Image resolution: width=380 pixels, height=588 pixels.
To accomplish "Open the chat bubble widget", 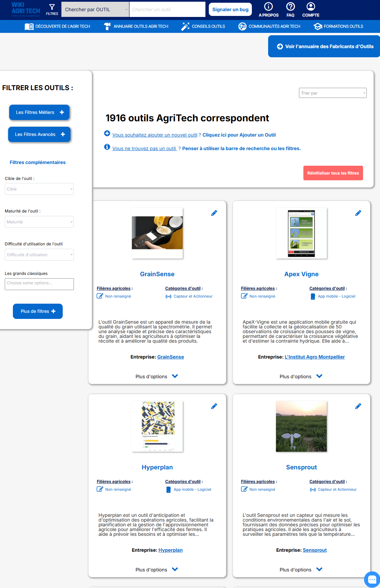I will tap(372, 579).
